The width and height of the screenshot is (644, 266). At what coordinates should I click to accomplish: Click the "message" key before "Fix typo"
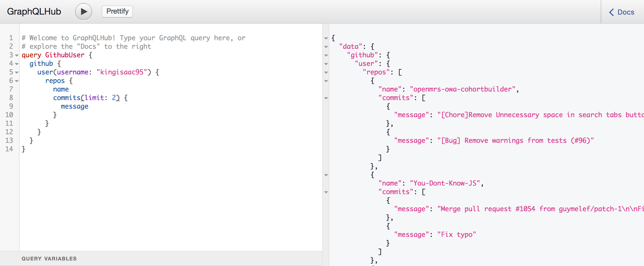[412, 235]
